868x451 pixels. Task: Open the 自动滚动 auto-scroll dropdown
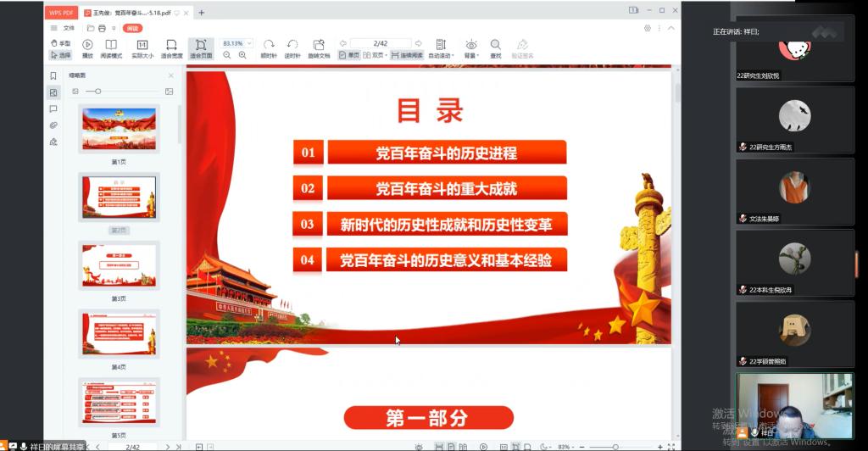pos(440,48)
